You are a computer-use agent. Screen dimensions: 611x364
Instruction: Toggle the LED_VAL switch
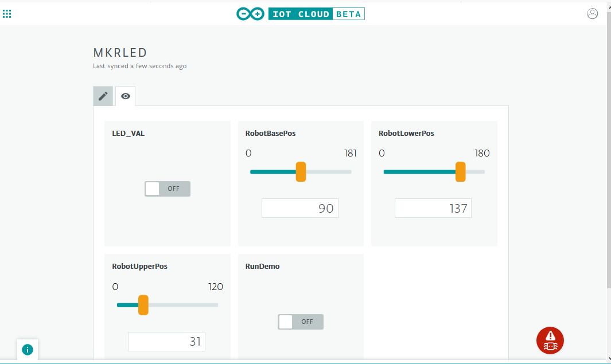click(168, 189)
